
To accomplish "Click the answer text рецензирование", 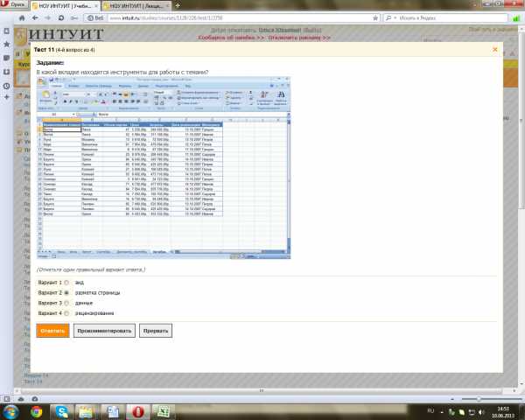I will (94, 313).
